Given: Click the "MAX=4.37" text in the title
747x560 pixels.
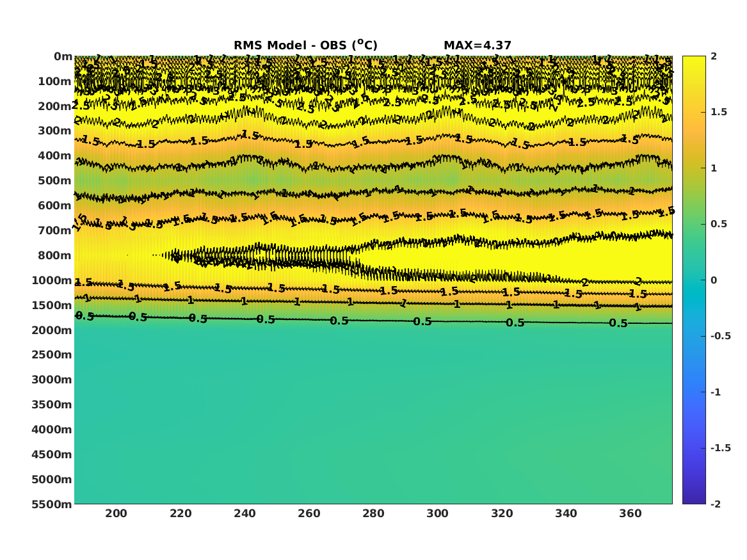Looking at the screenshot, I should coord(478,45).
